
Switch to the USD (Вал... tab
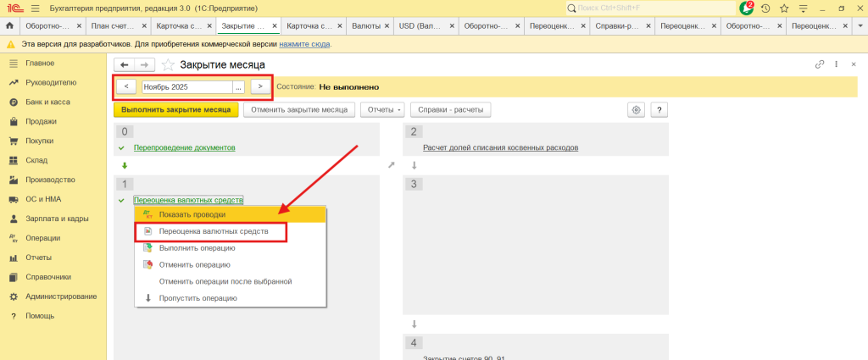[419, 26]
